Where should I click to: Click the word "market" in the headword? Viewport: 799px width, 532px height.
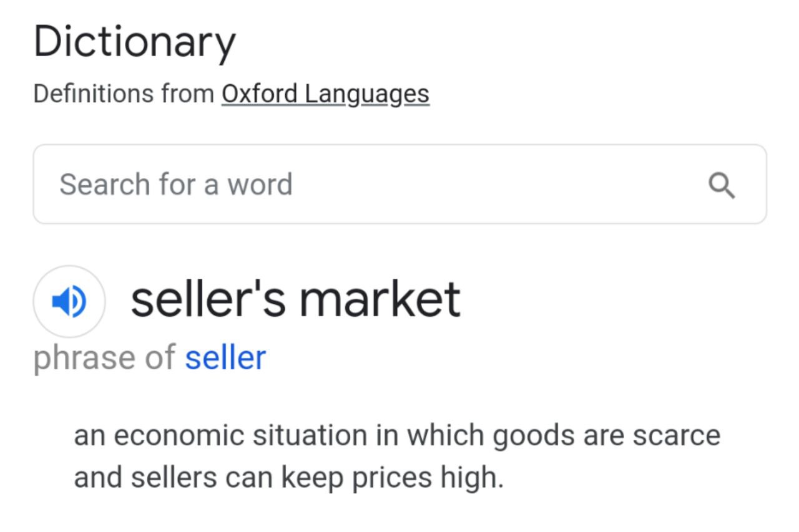[x=380, y=299]
